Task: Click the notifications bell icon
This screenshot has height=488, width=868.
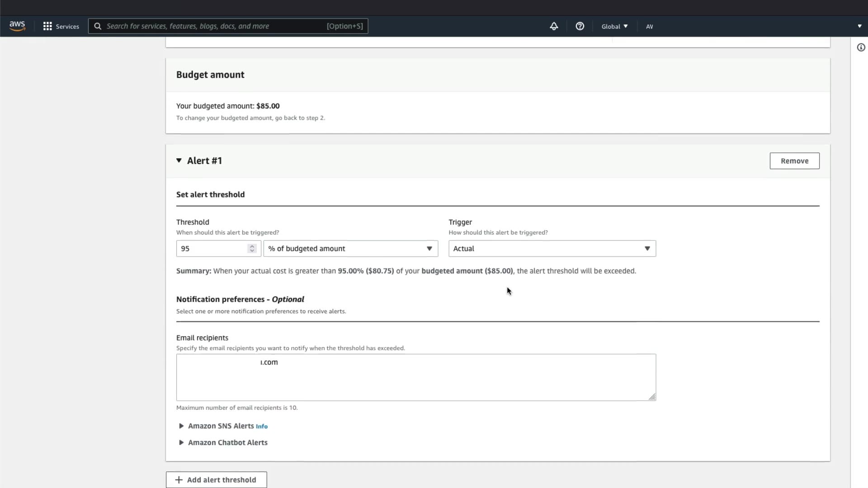Action: click(x=554, y=26)
